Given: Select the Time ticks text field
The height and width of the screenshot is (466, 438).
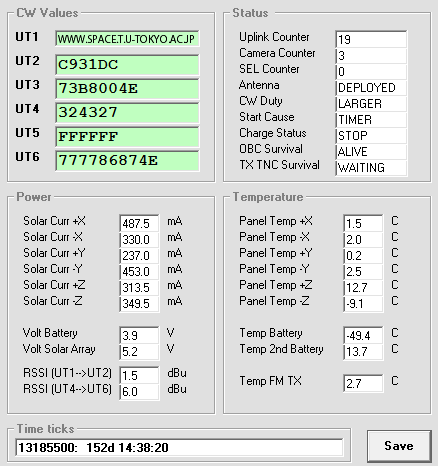Looking at the screenshot, I should point(179,447).
